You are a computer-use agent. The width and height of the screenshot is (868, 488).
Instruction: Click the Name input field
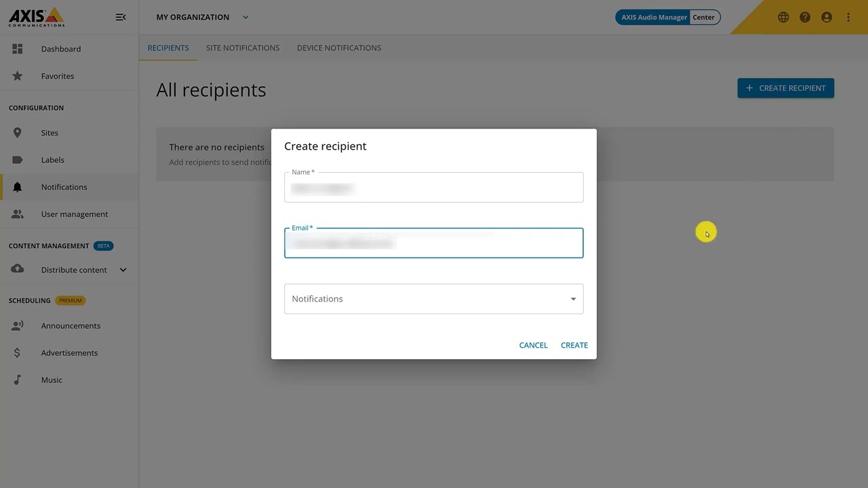point(434,188)
